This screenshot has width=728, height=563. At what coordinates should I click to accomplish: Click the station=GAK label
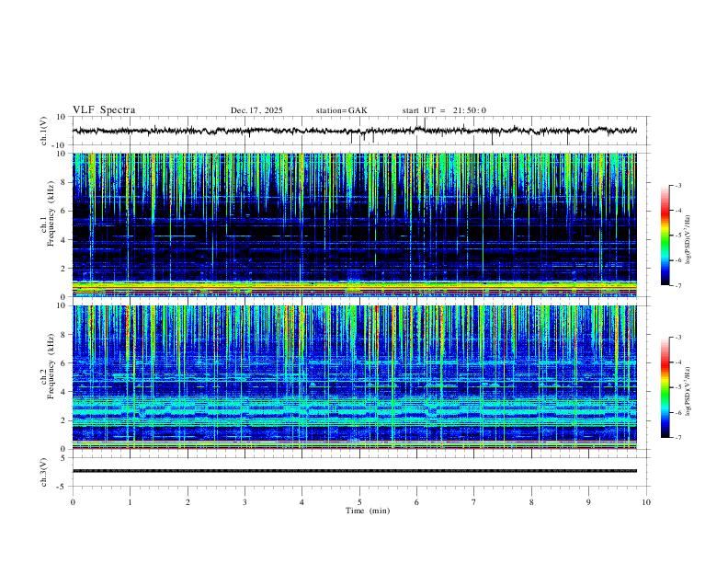(342, 110)
